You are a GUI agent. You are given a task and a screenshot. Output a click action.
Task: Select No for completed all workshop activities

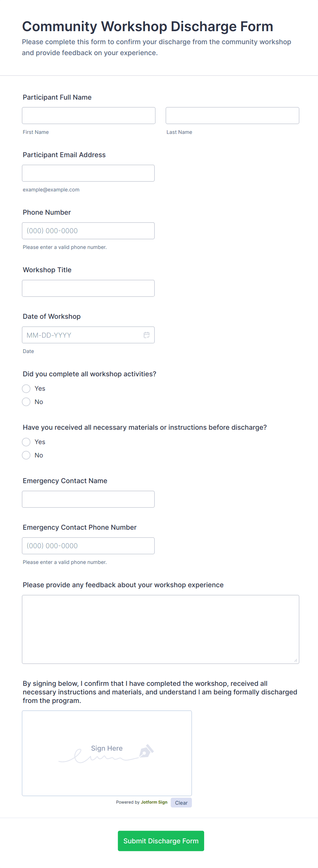point(26,402)
